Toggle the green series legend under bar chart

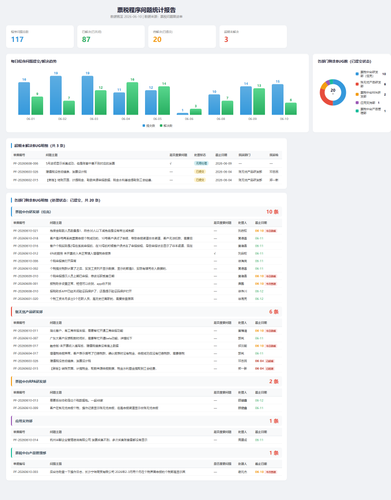pos(166,126)
